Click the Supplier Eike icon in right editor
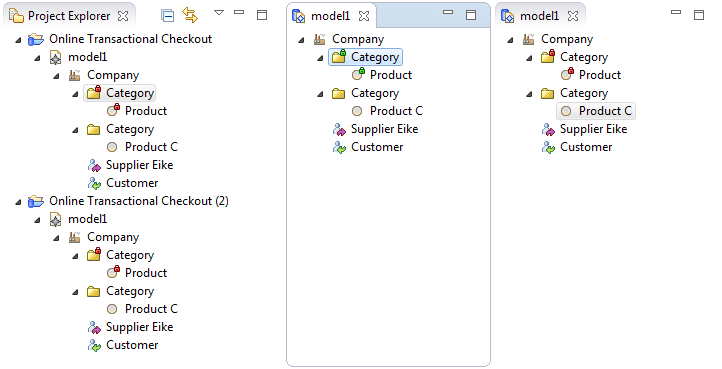722x369 pixels. (x=548, y=129)
